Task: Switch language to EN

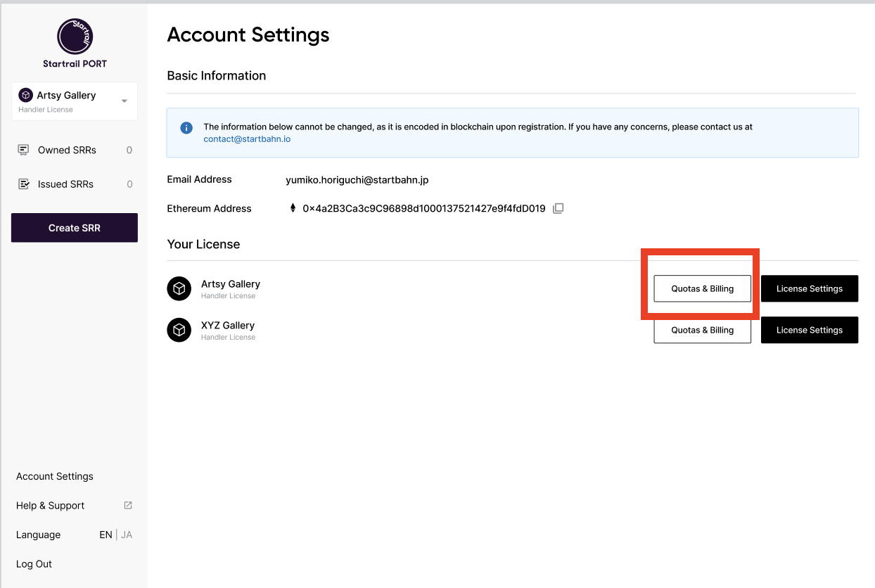Action: [106, 535]
